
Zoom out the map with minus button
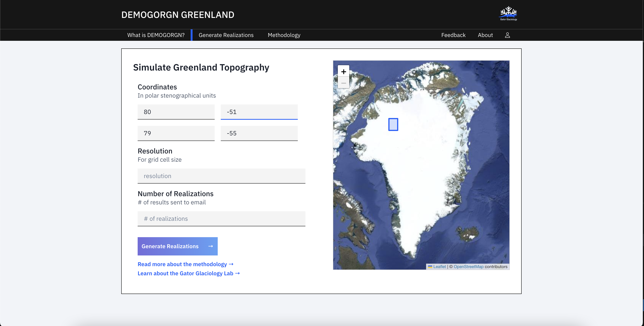pos(344,83)
